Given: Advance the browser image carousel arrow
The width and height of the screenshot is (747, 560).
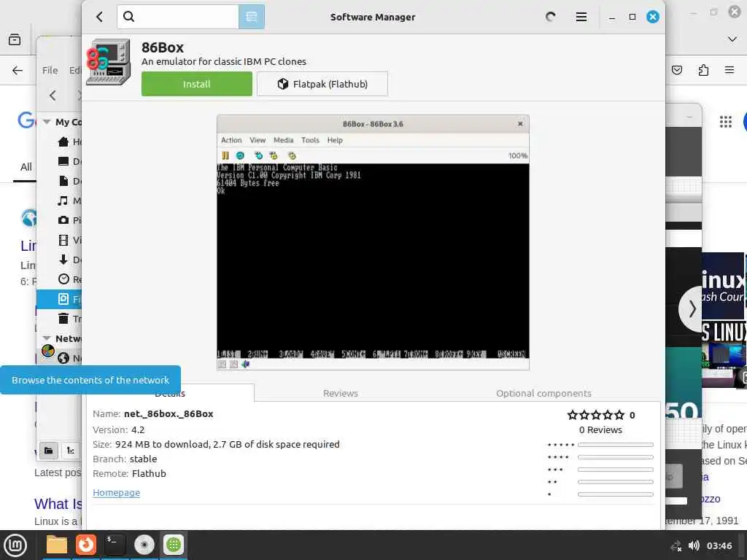Looking at the screenshot, I should [692, 309].
